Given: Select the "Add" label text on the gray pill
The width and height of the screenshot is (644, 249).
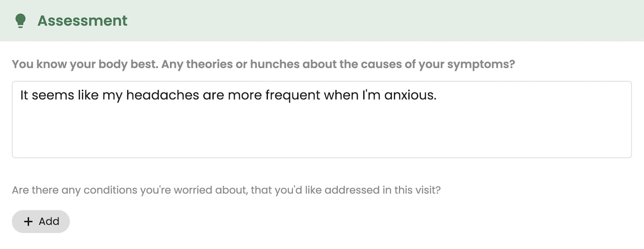Looking at the screenshot, I should (x=49, y=221).
